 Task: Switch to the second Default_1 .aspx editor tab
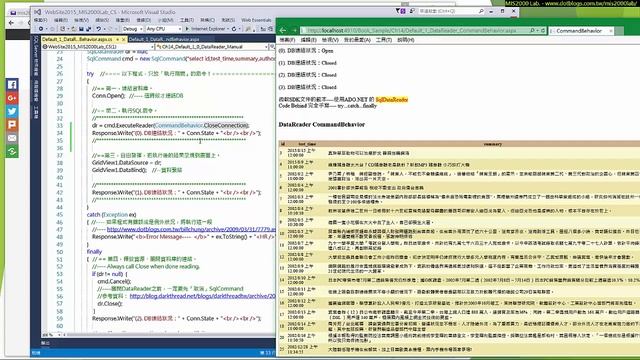coord(164,39)
